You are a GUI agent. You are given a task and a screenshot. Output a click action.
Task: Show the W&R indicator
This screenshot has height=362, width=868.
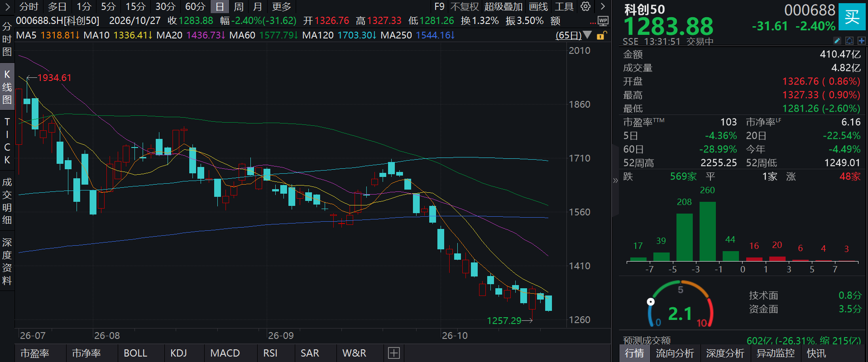(354, 353)
